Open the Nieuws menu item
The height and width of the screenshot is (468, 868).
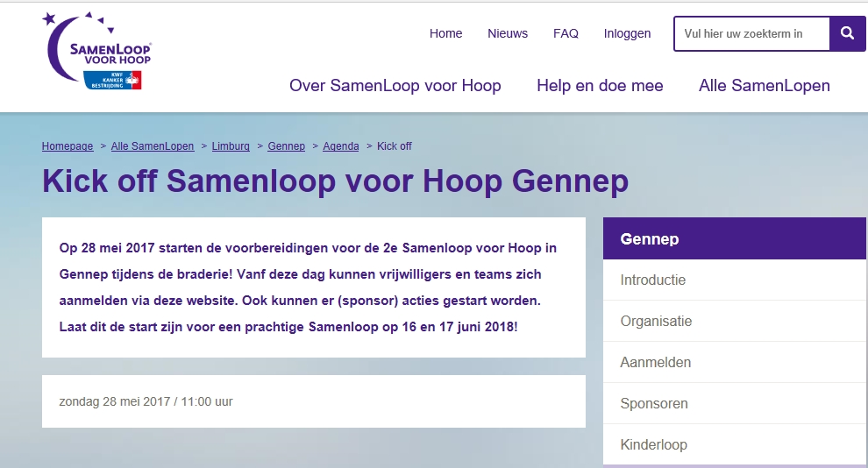click(508, 34)
